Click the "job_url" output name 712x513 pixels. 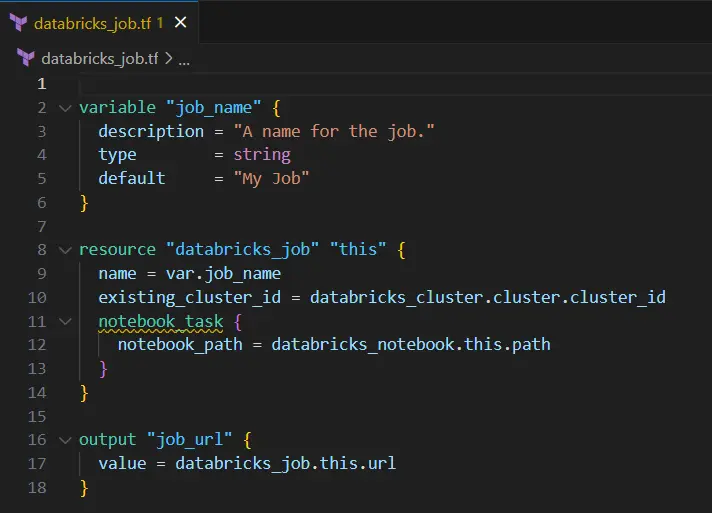pyautogui.click(x=189, y=439)
